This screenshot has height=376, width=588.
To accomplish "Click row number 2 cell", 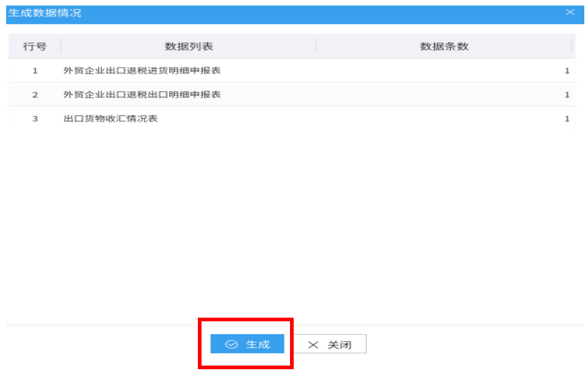I will pyautogui.click(x=35, y=95).
